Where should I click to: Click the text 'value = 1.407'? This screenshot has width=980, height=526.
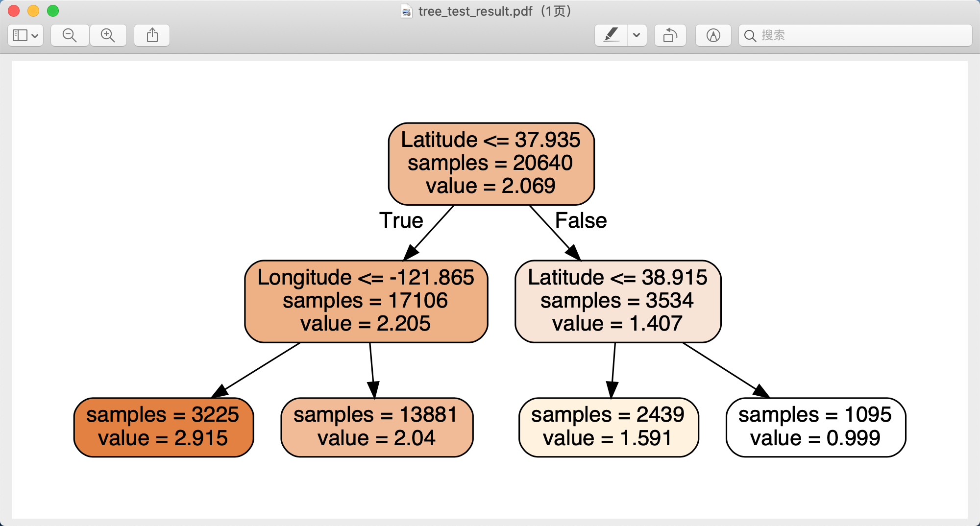tap(617, 324)
